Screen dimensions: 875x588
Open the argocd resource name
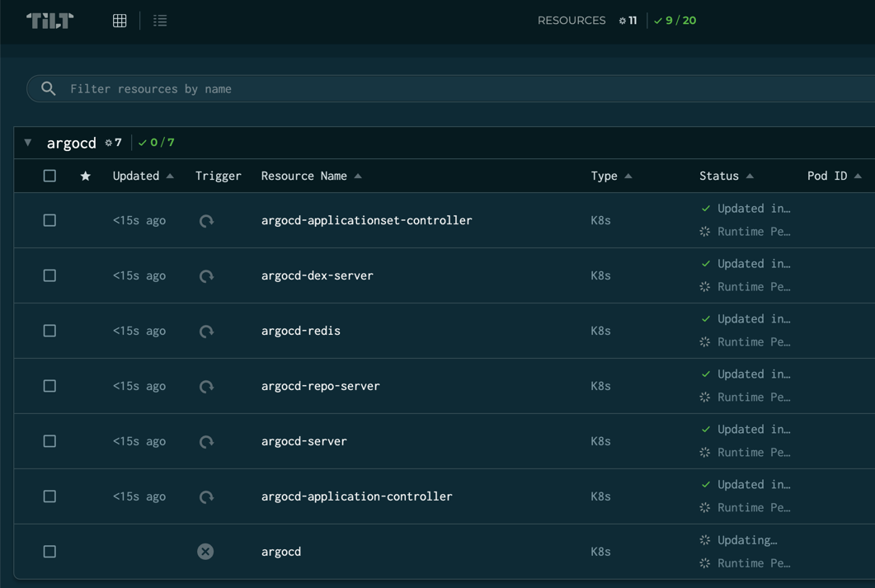281,552
